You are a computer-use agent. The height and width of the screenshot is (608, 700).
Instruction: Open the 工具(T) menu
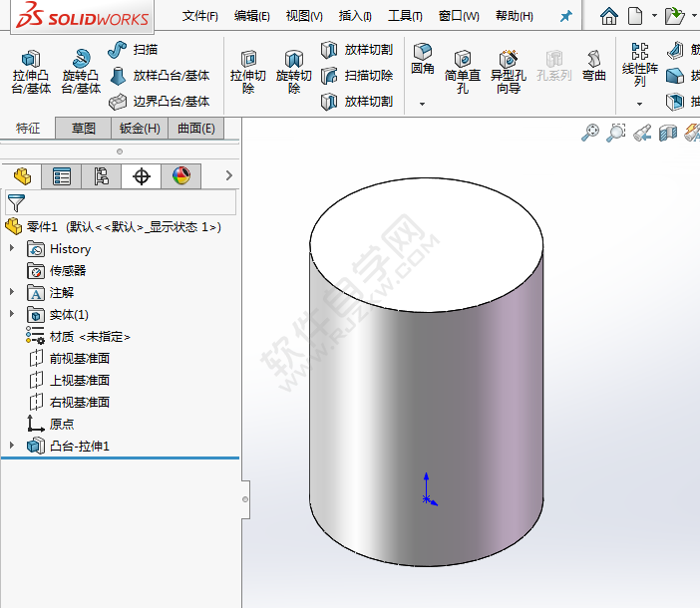405,16
